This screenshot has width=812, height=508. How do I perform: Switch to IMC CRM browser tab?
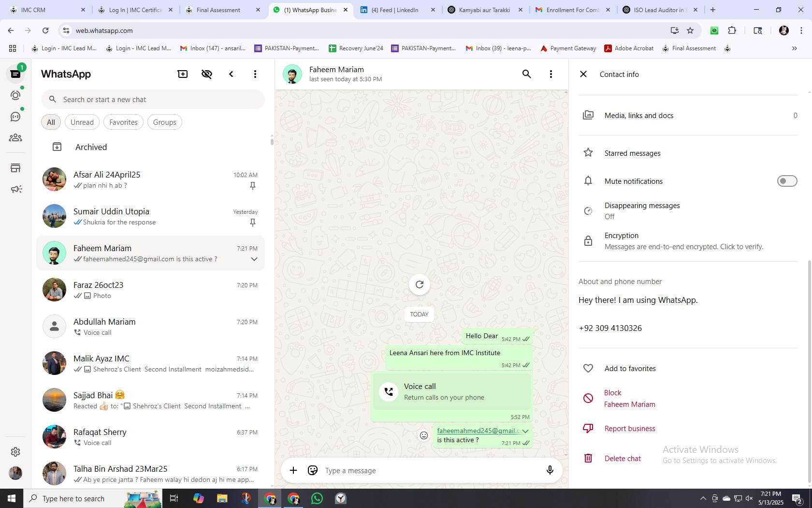click(x=47, y=10)
